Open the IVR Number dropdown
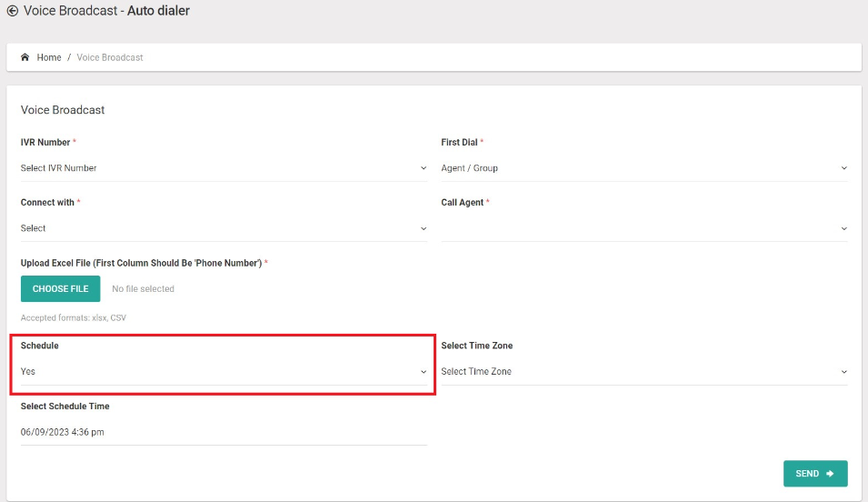The image size is (868, 502). click(x=224, y=168)
